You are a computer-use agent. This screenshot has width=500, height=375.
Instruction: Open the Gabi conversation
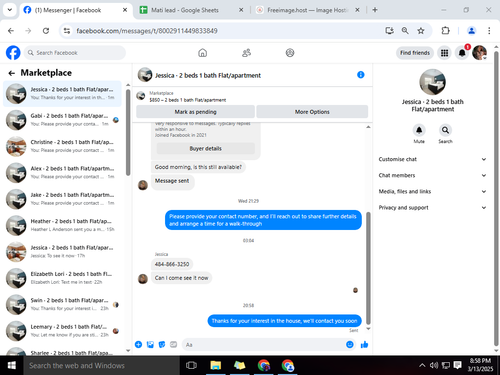coord(62,120)
